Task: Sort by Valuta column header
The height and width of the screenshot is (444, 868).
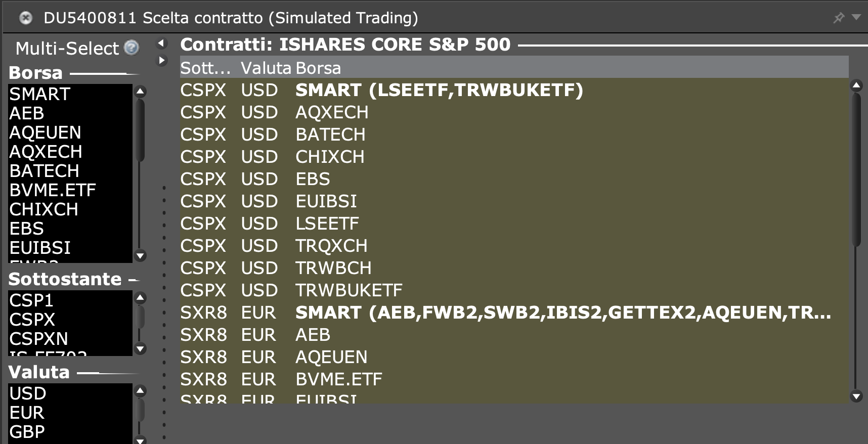Action: pos(266,68)
